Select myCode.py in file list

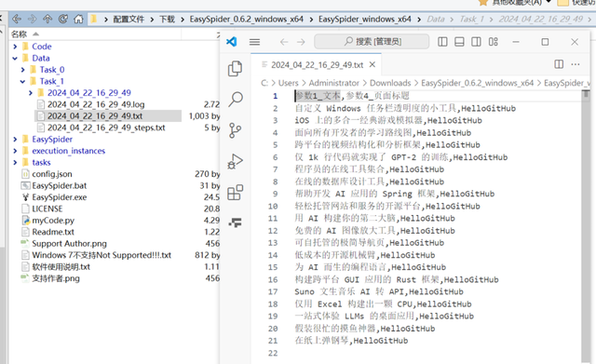(x=53, y=221)
